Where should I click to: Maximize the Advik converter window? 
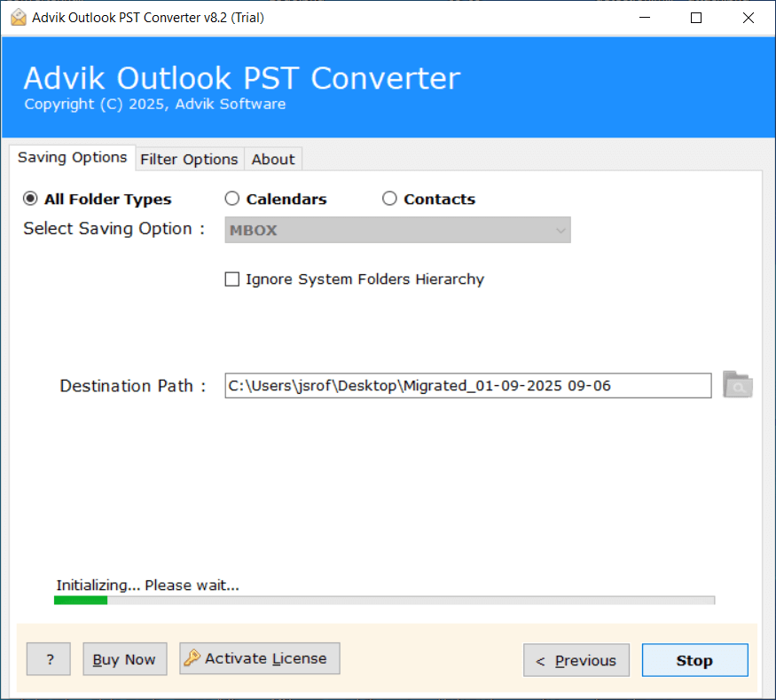[696, 18]
